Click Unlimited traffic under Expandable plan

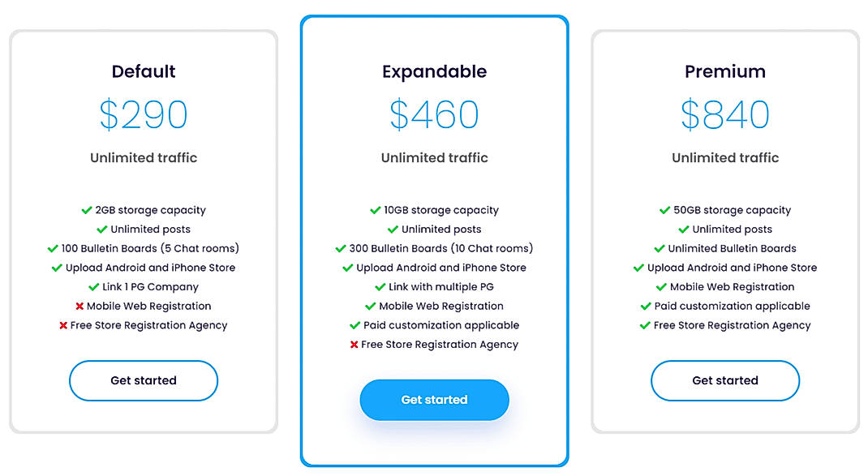(x=434, y=158)
